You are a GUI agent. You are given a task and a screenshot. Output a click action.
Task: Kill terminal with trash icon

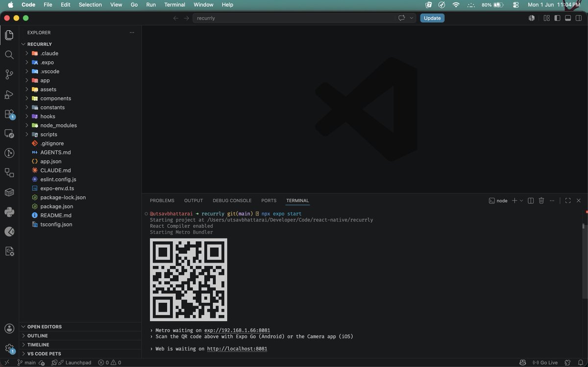point(541,201)
